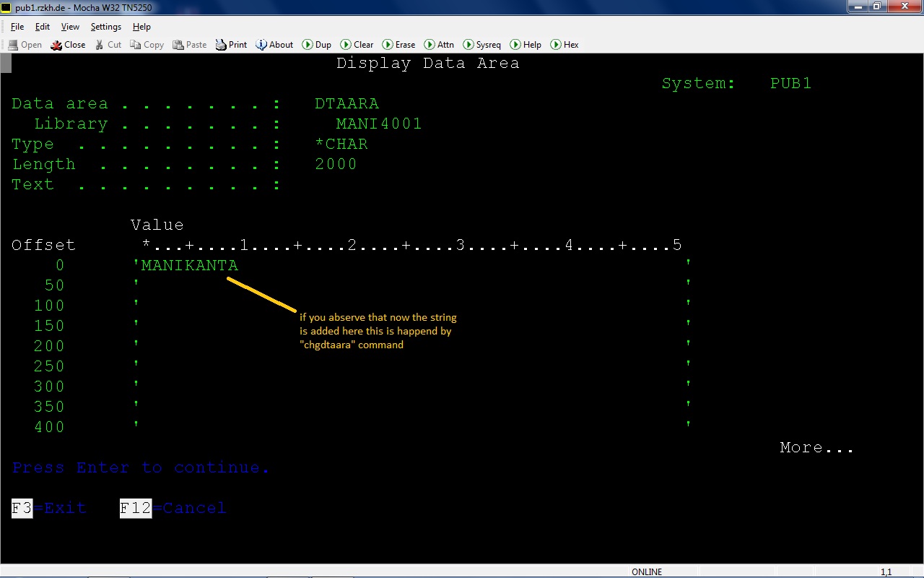Click the Copy toolbar icon
Screen dimensions: 924x578
coord(147,44)
